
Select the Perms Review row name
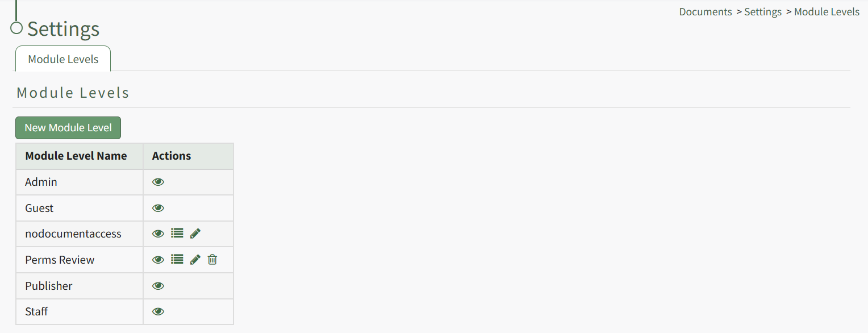coord(60,260)
